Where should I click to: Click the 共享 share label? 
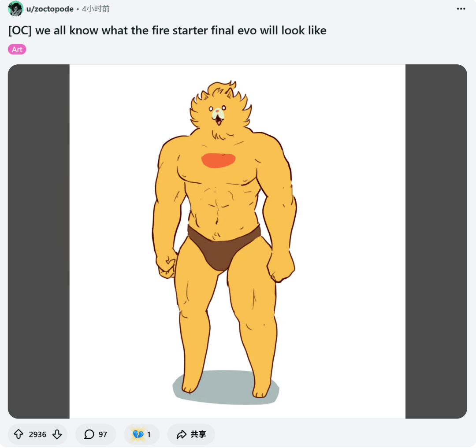pos(198,434)
